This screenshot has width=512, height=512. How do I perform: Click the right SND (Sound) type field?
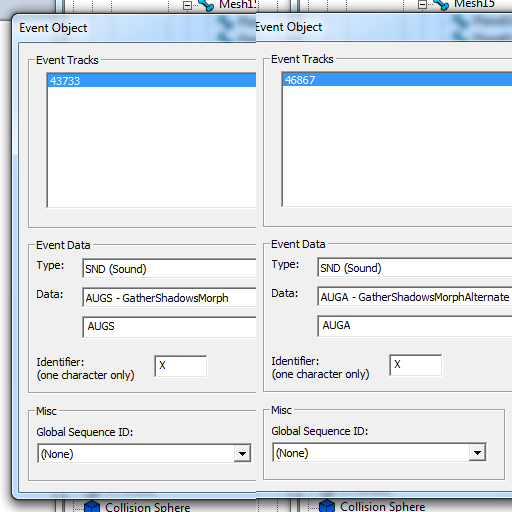415,268
